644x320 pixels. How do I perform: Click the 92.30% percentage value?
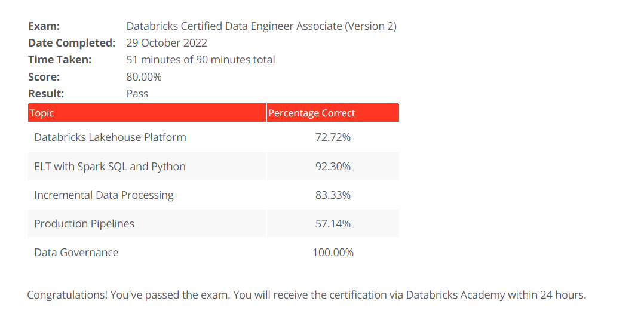tap(333, 167)
